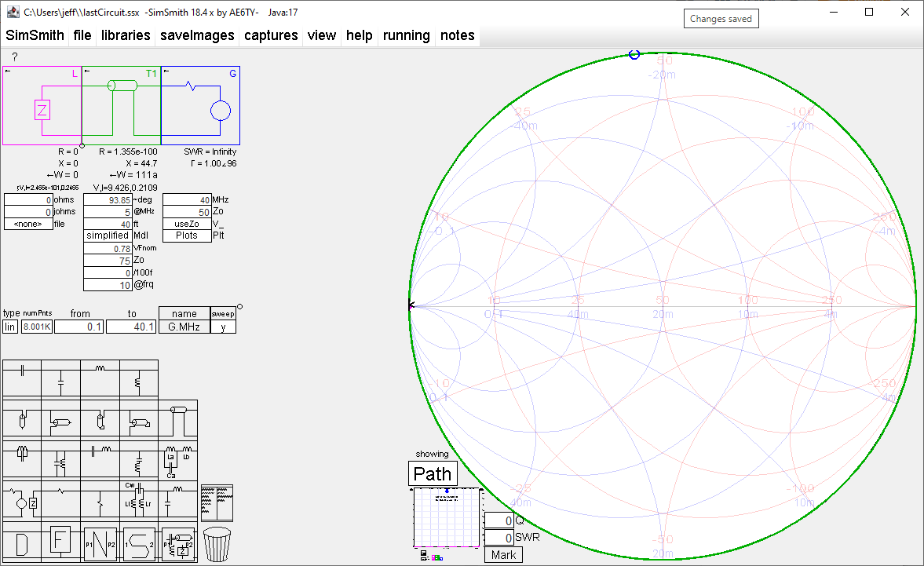The image size is (924, 566).
Task: Open the view menu
Action: point(322,35)
